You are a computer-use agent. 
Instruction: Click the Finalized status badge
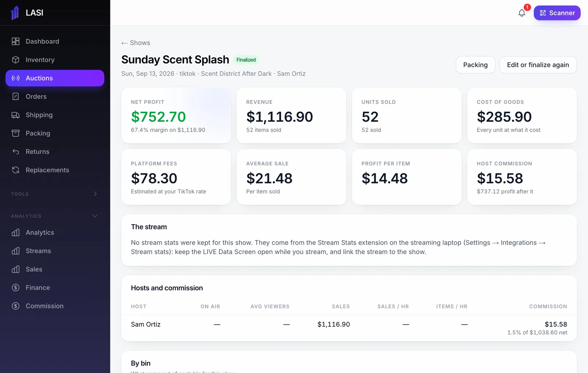point(246,60)
